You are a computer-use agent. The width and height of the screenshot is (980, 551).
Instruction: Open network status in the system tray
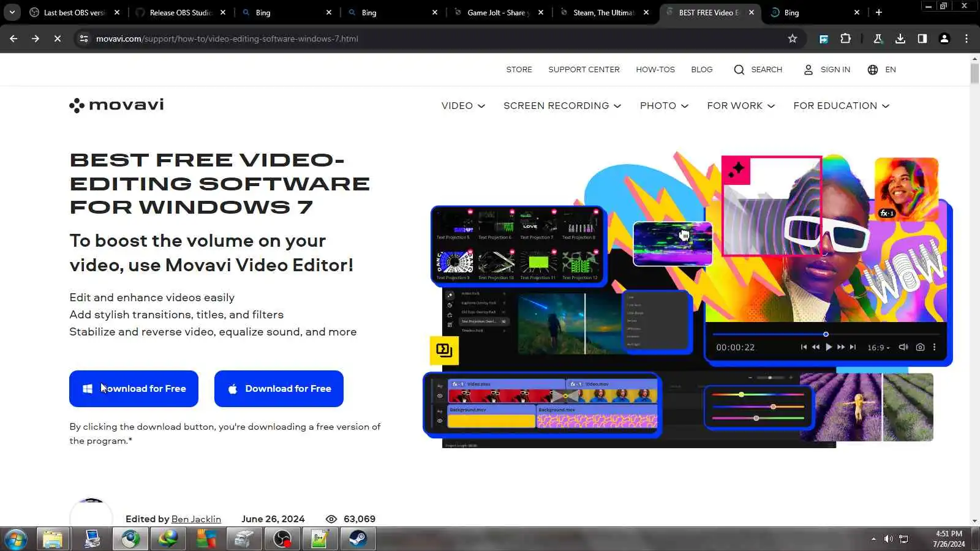(x=903, y=539)
